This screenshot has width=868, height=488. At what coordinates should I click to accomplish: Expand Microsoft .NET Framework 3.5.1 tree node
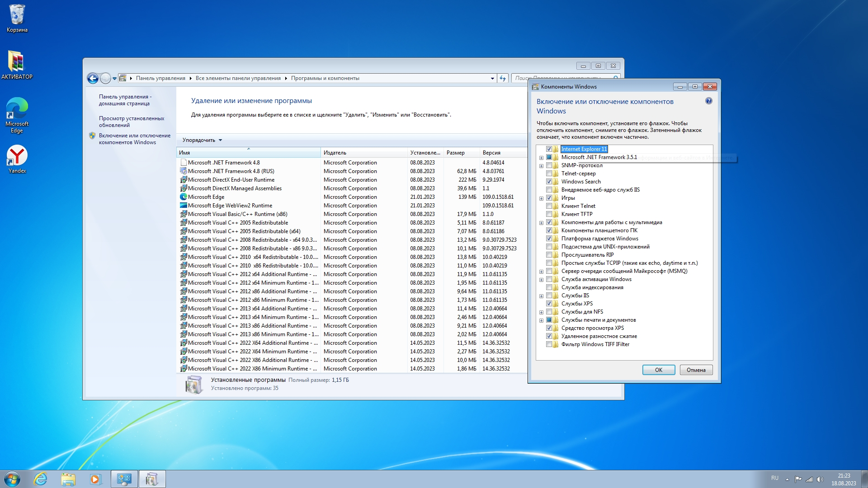tap(541, 158)
